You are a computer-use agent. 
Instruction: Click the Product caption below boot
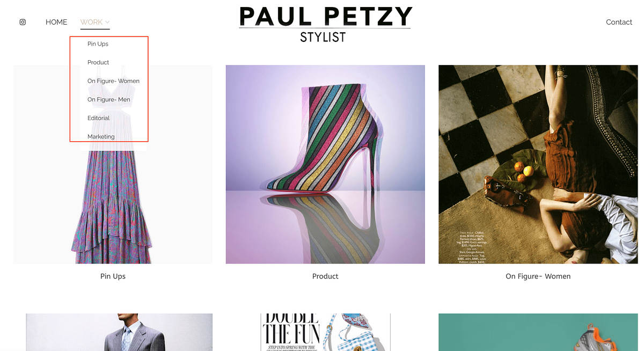(325, 276)
